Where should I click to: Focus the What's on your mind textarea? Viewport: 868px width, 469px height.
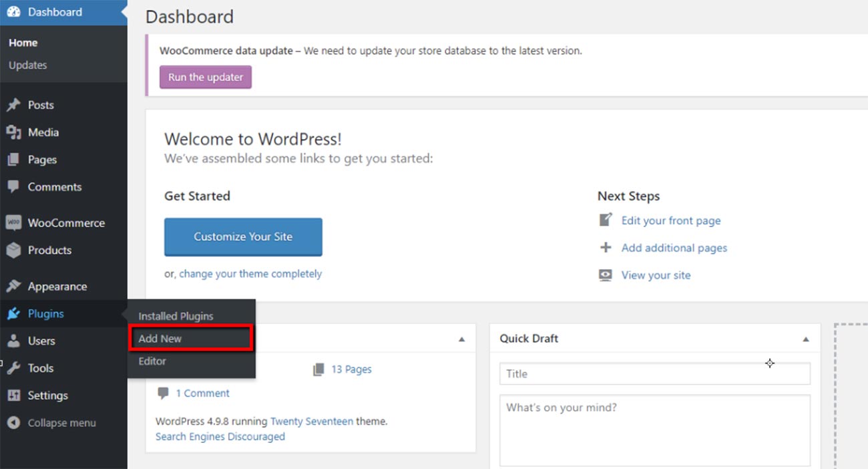[x=655, y=430]
